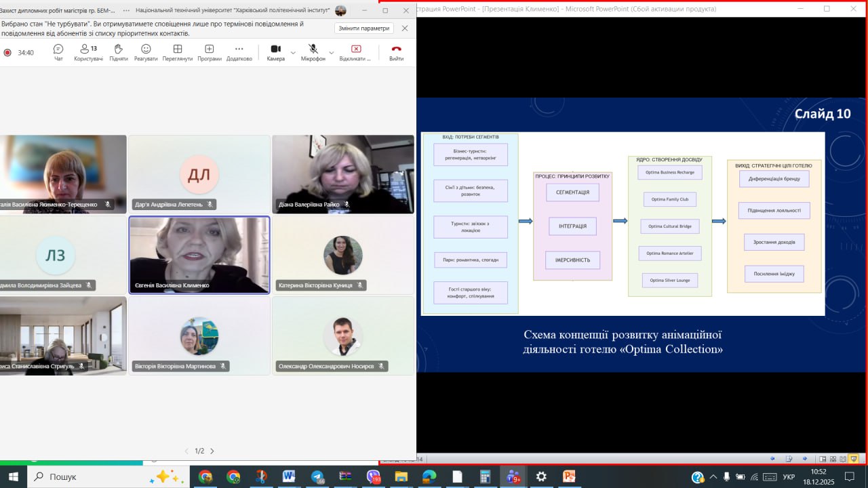Open File Explorer from the taskbar
The width and height of the screenshot is (868, 488).
pos(401,476)
